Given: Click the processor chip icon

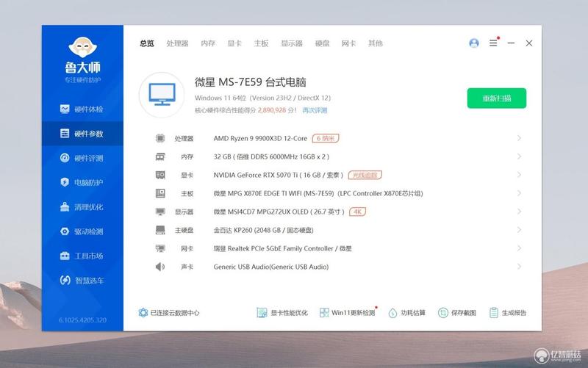Looking at the screenshot, I should (x=160, y=138).
